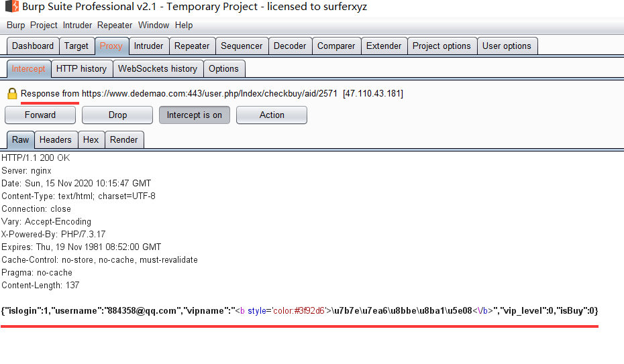The image size is (624, 364).
Task: Click the "isBuy":0 value in JSON body
Action: tap(575, 311)
